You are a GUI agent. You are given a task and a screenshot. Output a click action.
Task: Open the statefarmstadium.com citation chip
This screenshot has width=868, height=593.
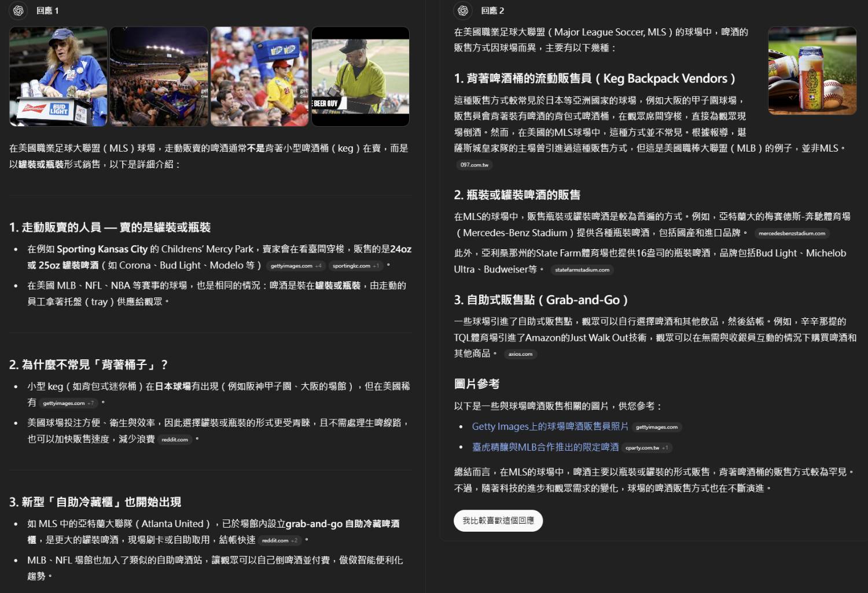click(582, 270)
